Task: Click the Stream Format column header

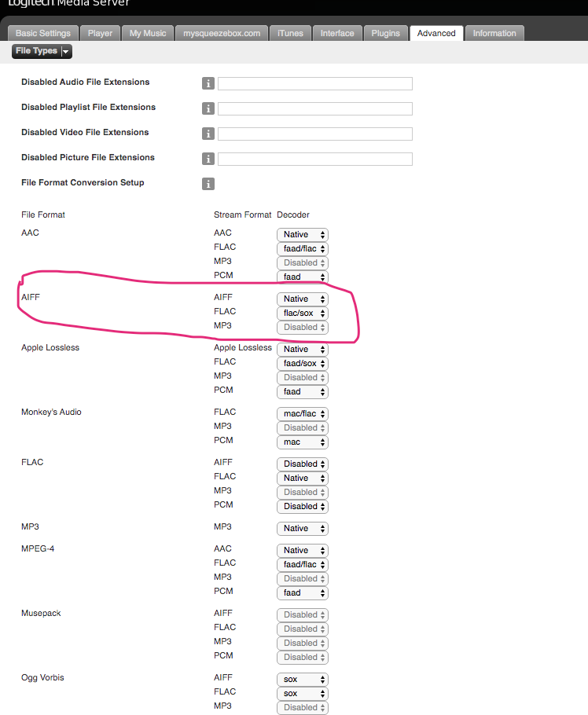Action: [x=242, y=214]
